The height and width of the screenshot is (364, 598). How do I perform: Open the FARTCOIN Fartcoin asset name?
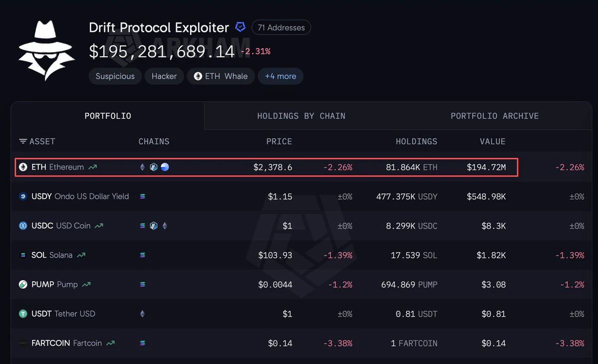(x=67, y=343)
